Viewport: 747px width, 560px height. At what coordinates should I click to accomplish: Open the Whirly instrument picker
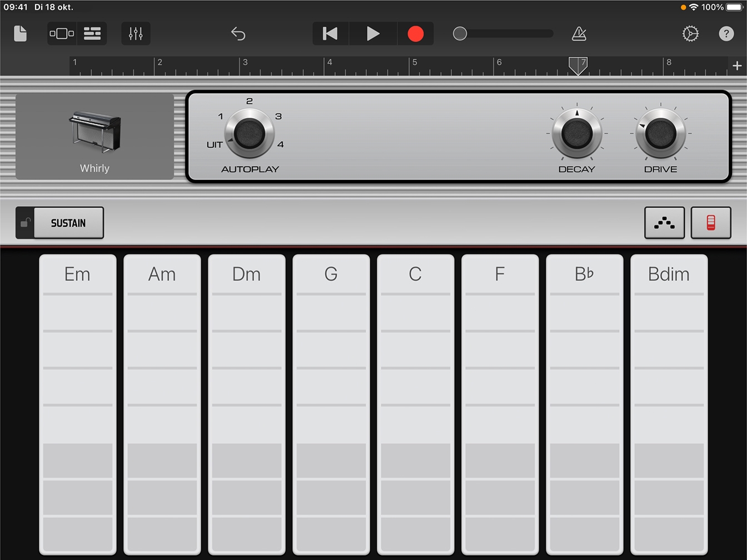click(x=94, y=136)
